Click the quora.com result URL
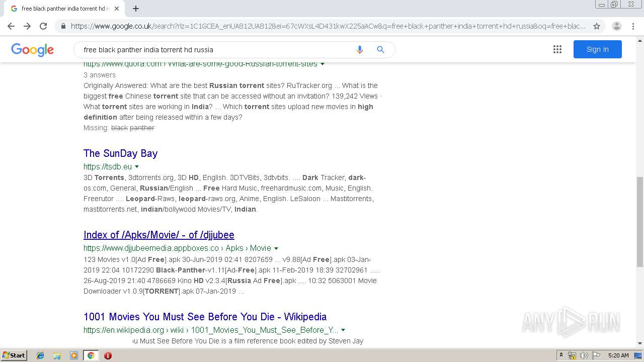Screen dimensions: 644x362 (x=200, y=64)
